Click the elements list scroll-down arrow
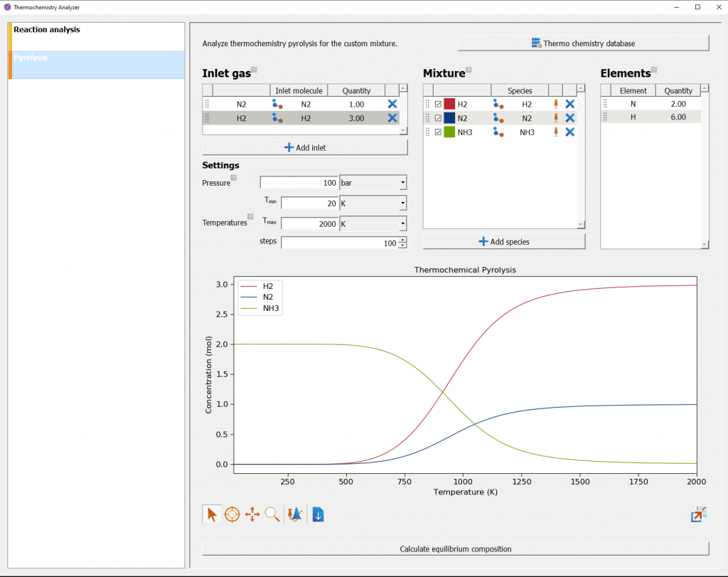This screenshot has width=728, height=577. tap(705, 244)
